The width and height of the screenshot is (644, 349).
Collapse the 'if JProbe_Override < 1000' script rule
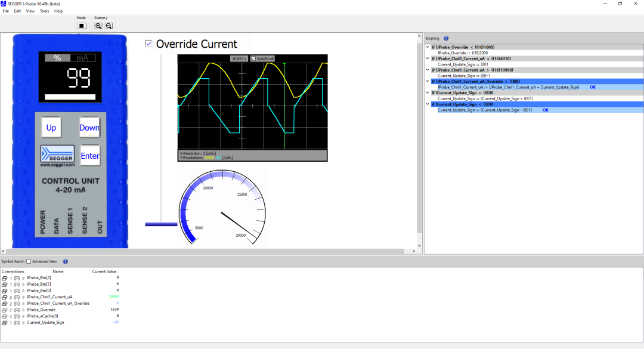pos(428,47)
